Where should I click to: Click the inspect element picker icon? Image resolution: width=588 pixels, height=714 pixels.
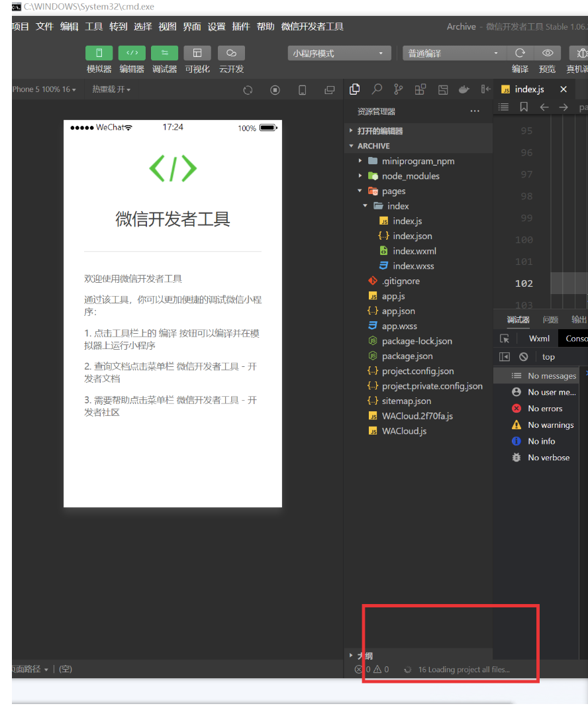tap(505, 338)
